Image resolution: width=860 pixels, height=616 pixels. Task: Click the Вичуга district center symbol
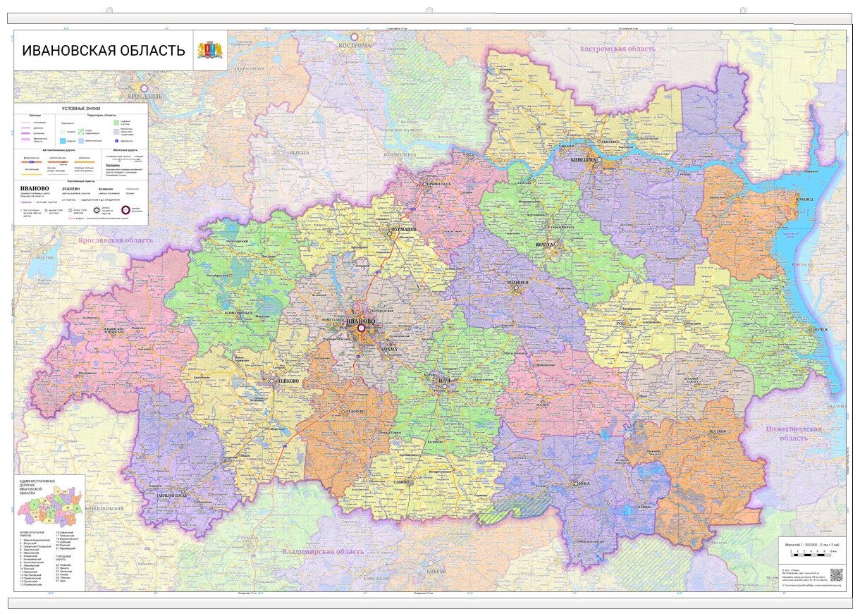tap(556, 243)
